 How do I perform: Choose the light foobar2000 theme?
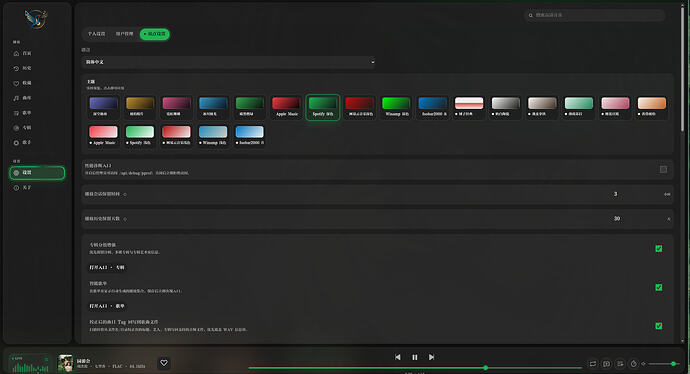(x=250, y=136)
